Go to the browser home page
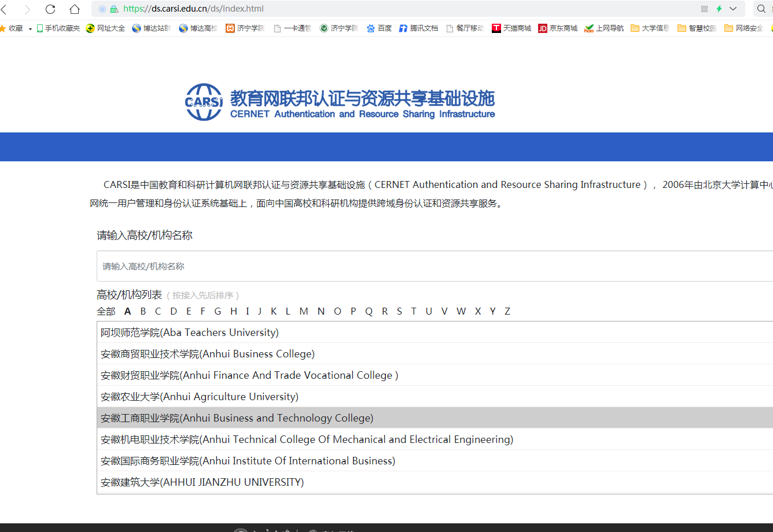This screenshot has height=532, width=773. (74, 9)
